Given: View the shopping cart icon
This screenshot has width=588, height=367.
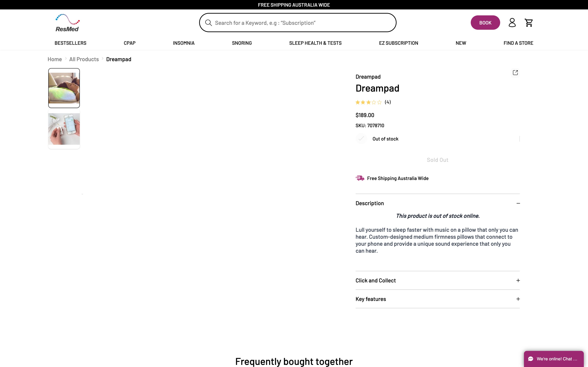Looking at the screenshot, I should (x=529, y=22).
